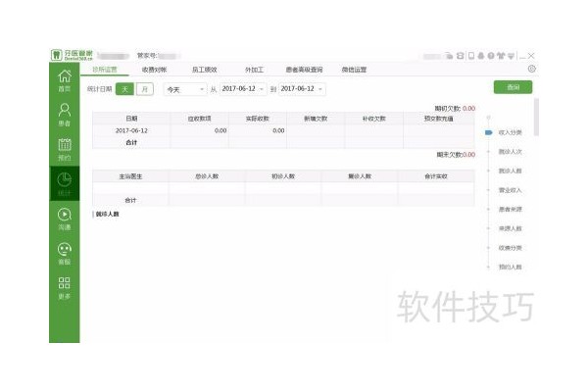Image resolution: width=588 pixels, height=392 pixels.
Task: Switch to the 微信运营 tab
Action: pyautogui.click(x=354, y=70)
